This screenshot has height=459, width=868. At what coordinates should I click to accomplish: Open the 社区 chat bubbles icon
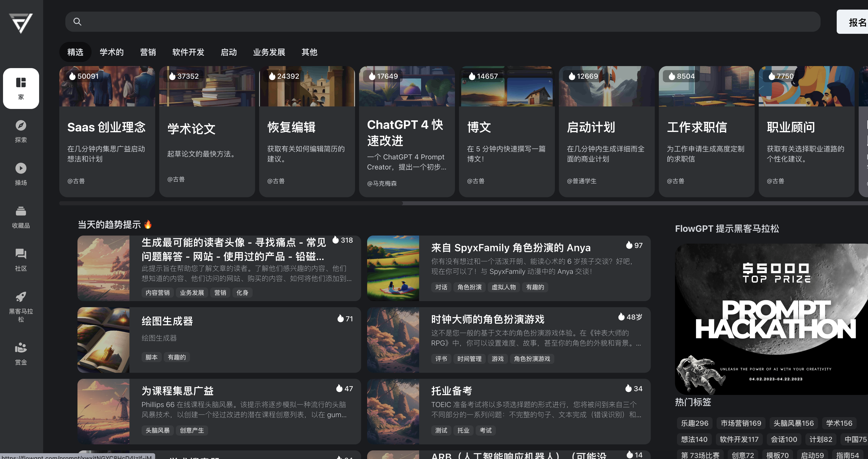tap(21, 254)
